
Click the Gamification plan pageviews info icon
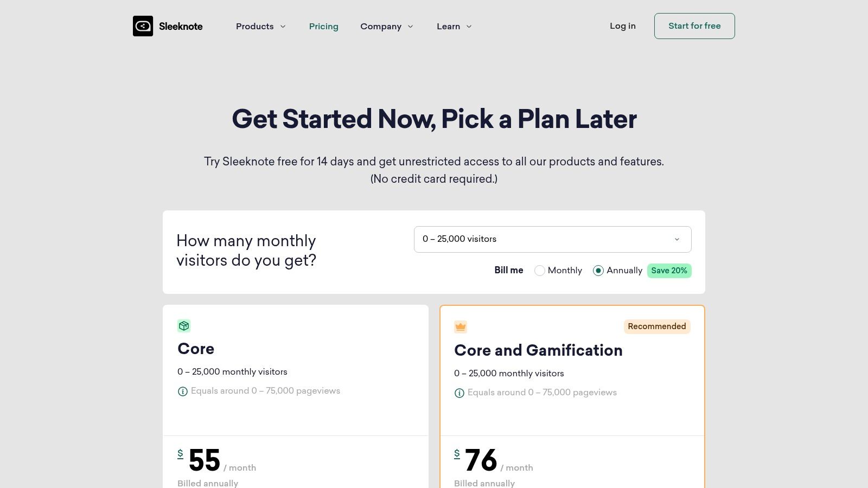[x=459, y=393]
